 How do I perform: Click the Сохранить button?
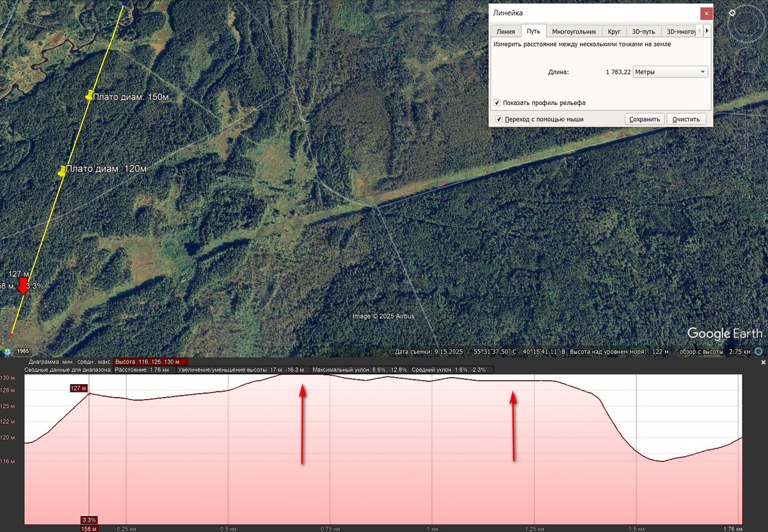click(644, 119)
